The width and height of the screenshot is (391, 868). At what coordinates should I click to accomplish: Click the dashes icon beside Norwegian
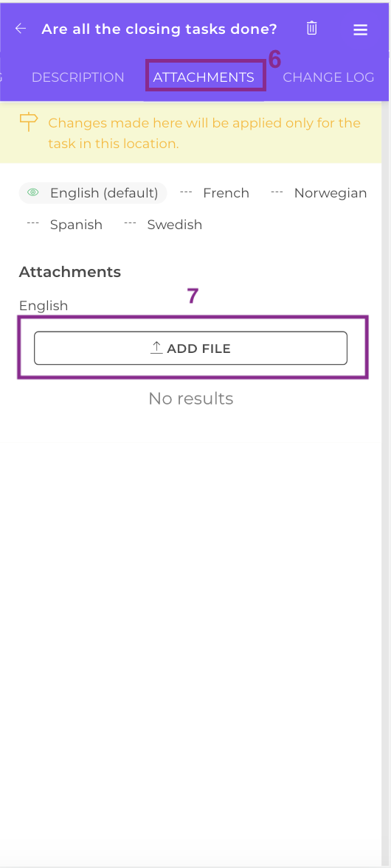pos(277,192)
